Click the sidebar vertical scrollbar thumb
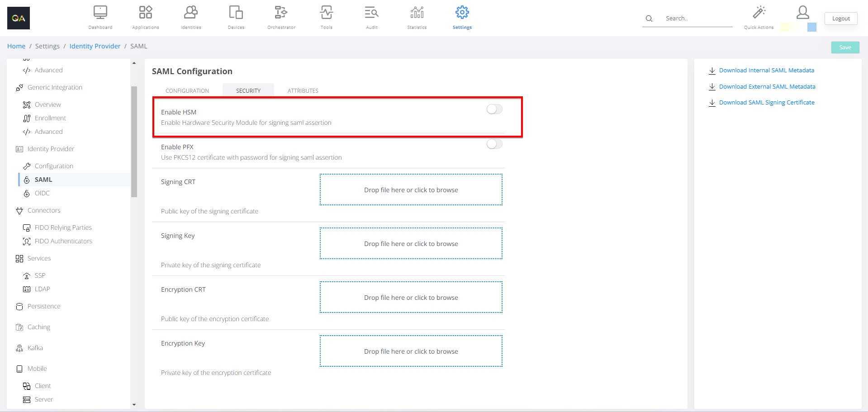 [134, 141]
